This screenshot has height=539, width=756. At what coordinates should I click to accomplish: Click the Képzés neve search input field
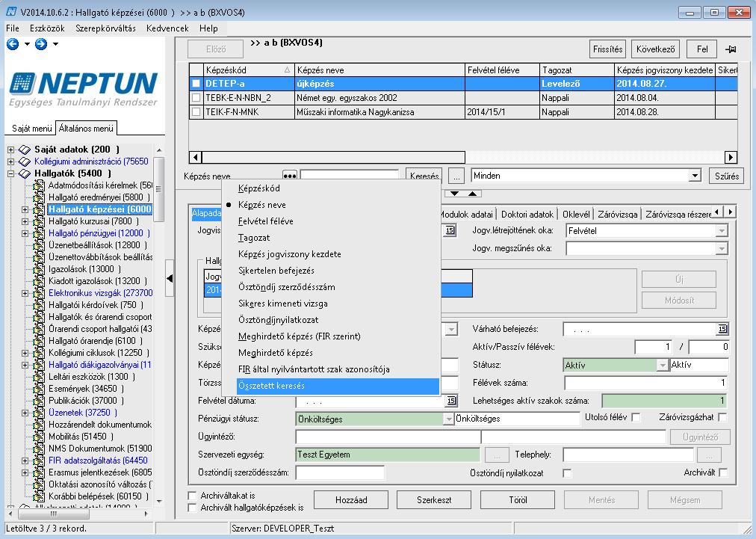click(349, 176)
